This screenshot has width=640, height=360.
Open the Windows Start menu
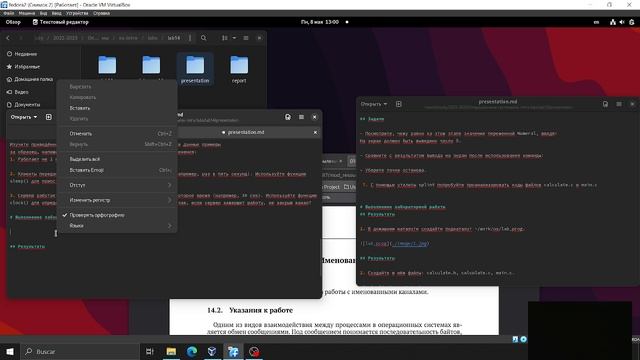pyautogui.click(x=10, y=351)
